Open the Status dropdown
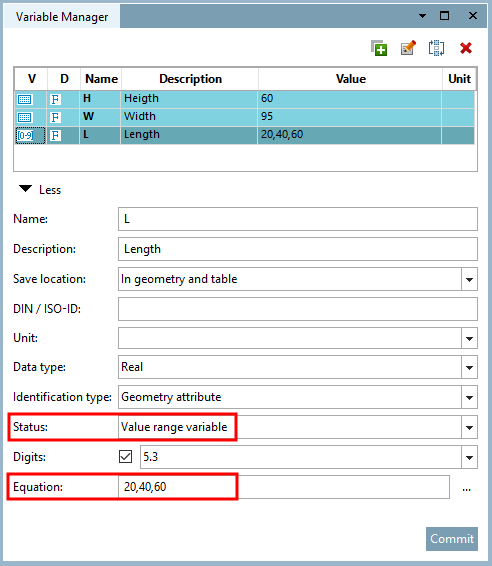This screenshot has height=566, width=492. coord(469,427)
